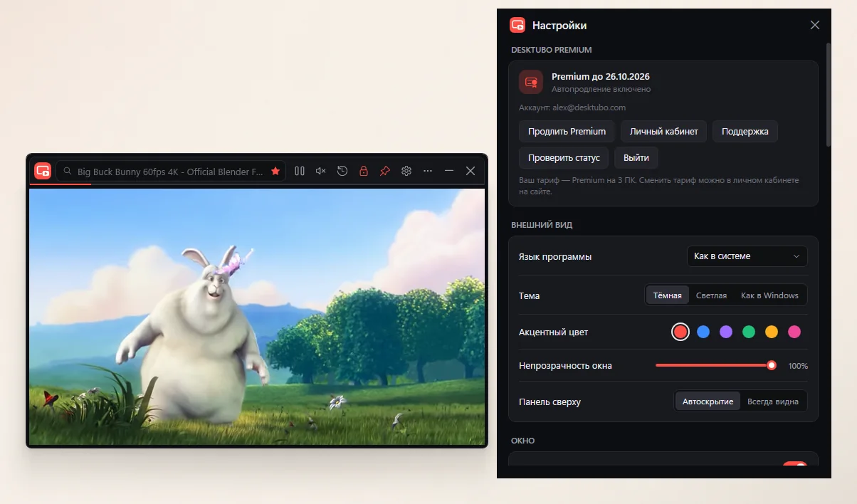Image resolution: width=857 pixels, height=504 pixels.
Task: Click the ВНЕШНИЙ ВИД section heading
Action: coord(542,225)
